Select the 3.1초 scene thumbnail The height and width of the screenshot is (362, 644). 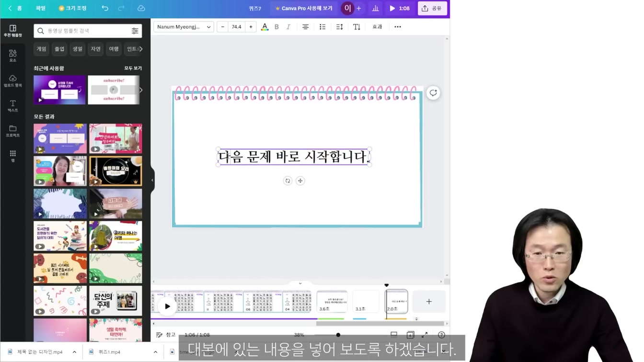pos(366,302)
